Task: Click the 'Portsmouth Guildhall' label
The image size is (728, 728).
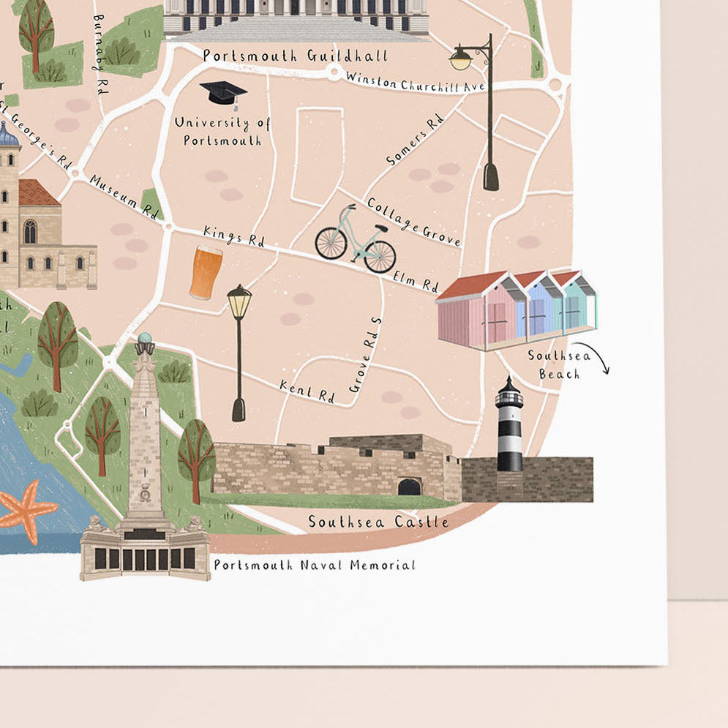Action: pos(296,56)
